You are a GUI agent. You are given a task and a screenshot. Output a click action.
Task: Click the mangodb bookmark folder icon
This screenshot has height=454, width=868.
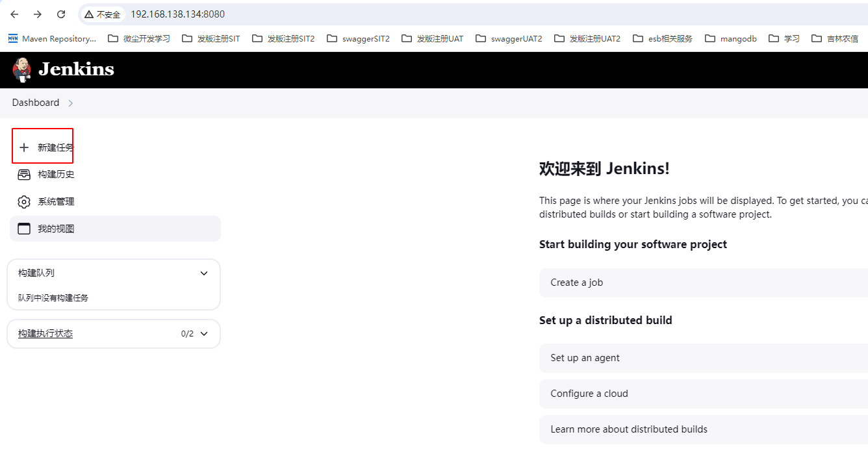pyautogui.click(x=710, y=38)
